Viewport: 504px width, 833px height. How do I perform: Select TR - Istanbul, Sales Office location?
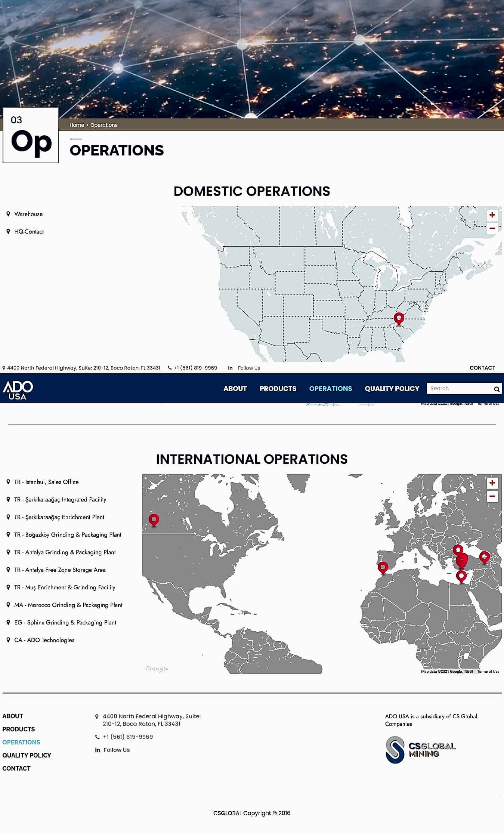46,482
